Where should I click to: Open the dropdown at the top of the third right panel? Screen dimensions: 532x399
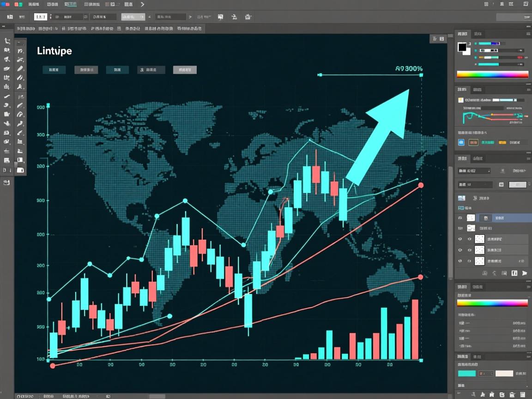(x=474, y=171)
